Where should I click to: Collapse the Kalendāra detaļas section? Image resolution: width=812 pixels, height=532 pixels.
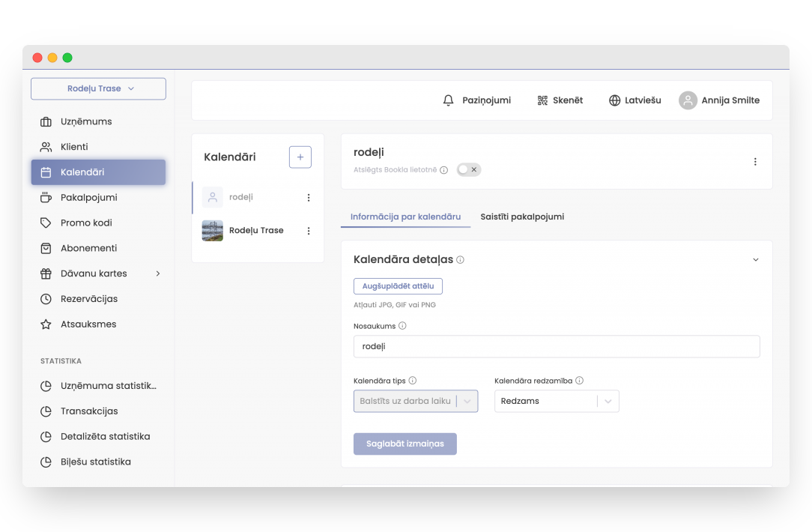[x=755, y=260]
